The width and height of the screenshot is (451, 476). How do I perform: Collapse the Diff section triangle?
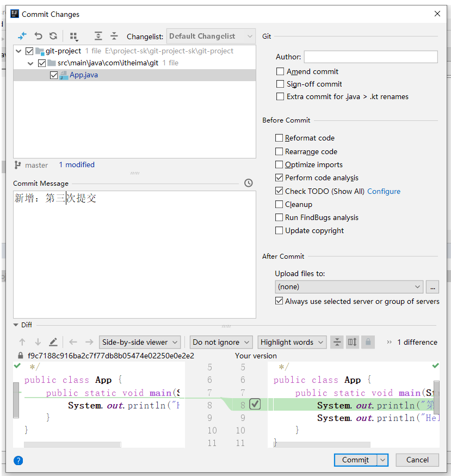[16, 325]
